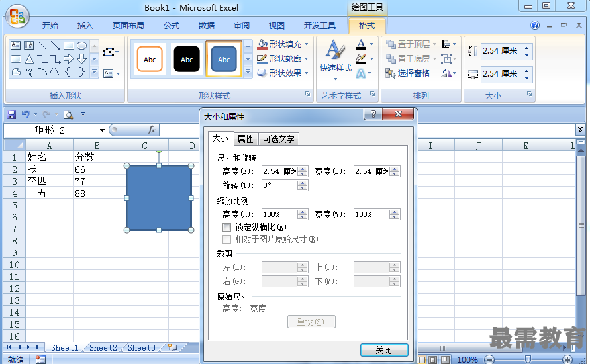
Task: Click the insert worksheet tab icon
Action: (x=172, y=347)
